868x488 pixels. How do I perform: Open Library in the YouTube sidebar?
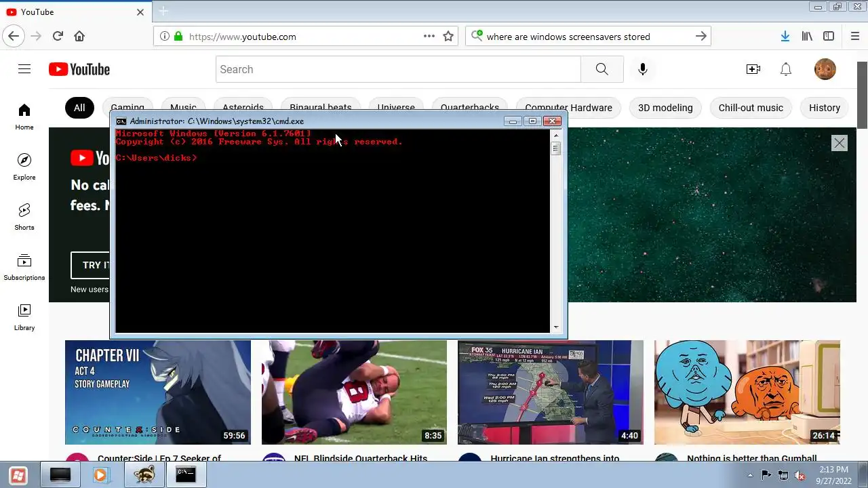24,317
